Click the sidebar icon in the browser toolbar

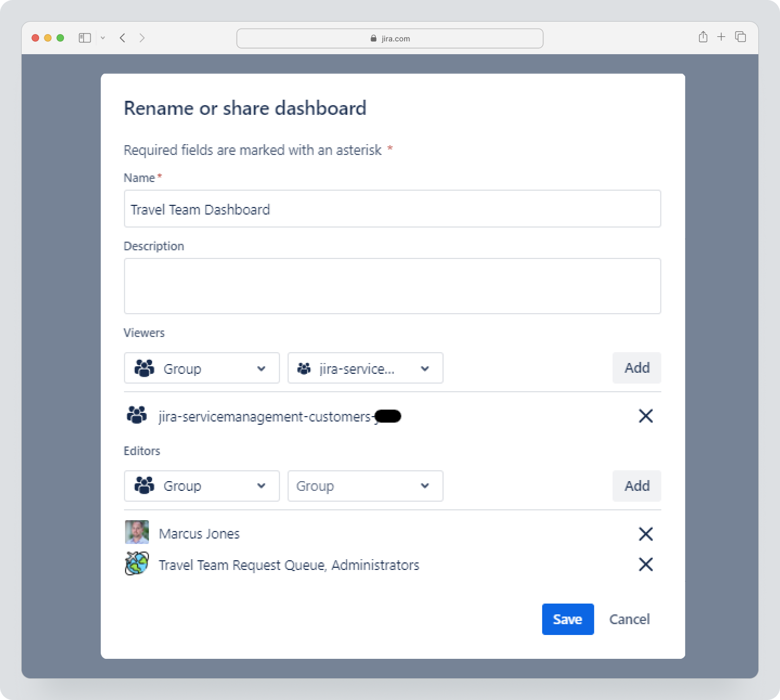(x=84, y=37)
